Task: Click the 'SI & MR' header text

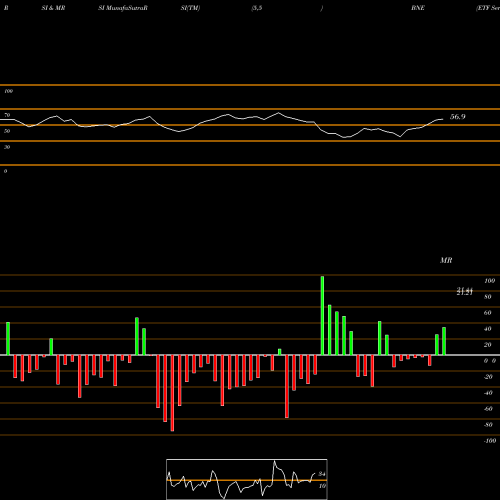Action: pos(53,8)
